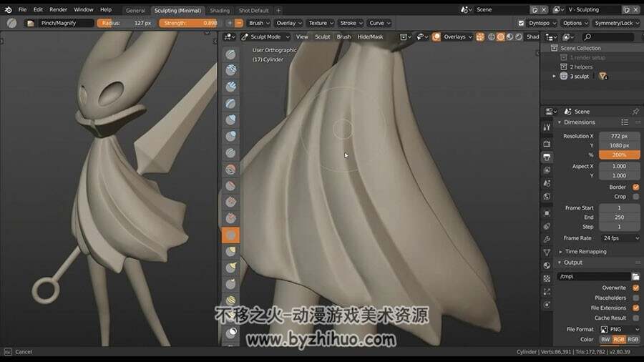Viewport: 644px width, 362px height.
Task: Open the Render properties tab
Action: pyautogui.click(x=547, y=144)
